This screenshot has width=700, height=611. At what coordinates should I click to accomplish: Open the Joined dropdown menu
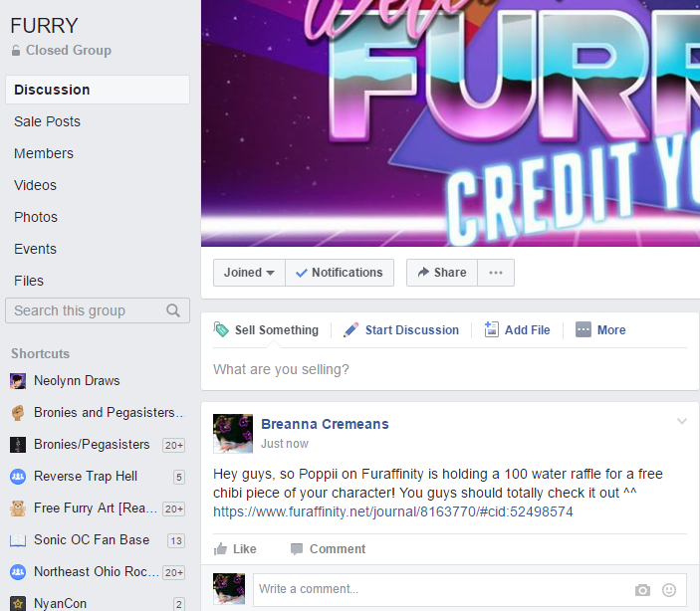249,273
